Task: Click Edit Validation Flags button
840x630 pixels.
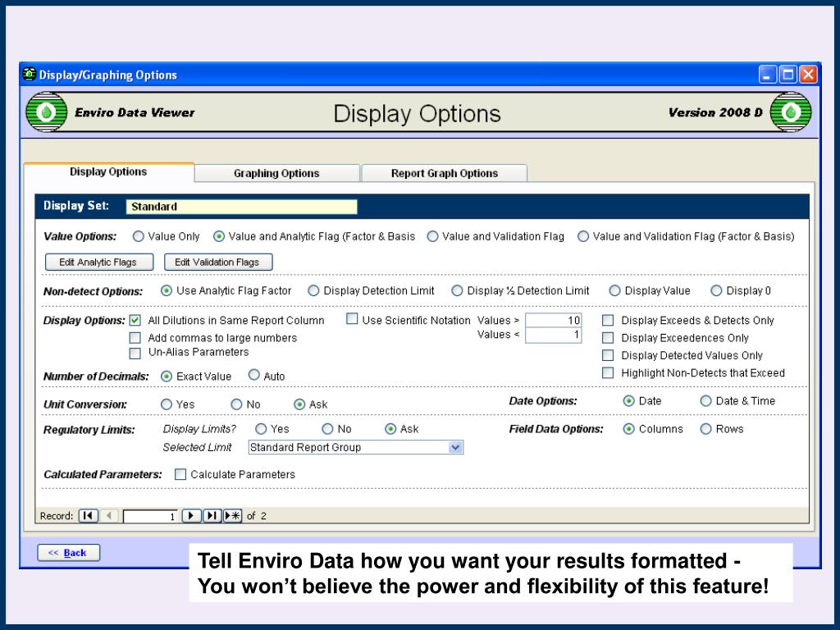Action: (218, 262)
